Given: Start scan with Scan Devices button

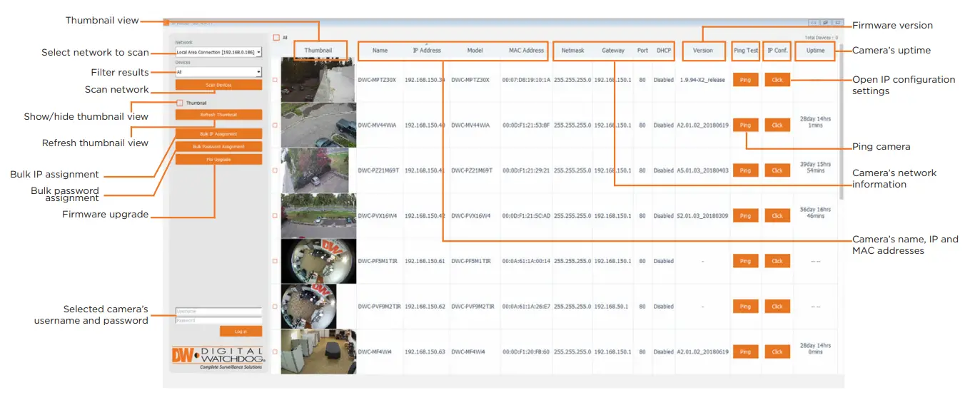Looking at the screenshot, I should [218, 85].
